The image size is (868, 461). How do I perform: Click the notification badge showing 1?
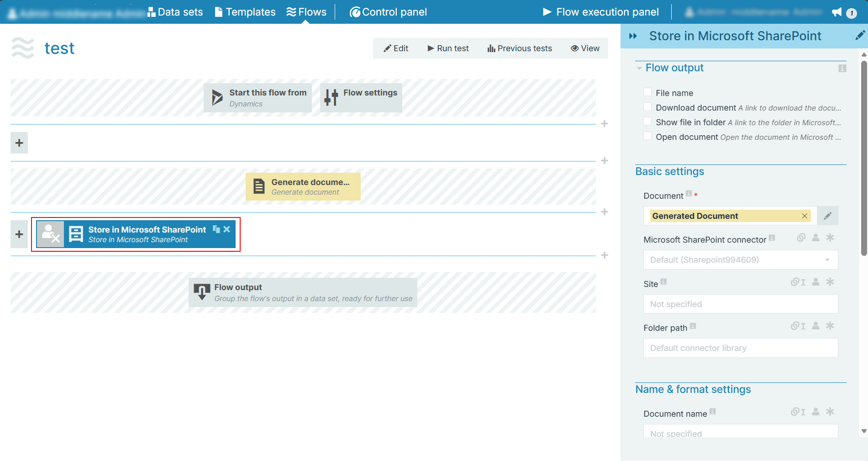tap(852, 13)
